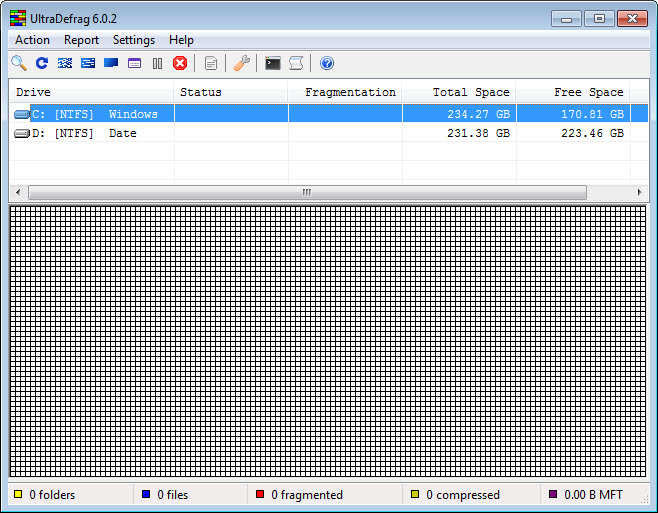Viewport: 658px width, 513px height.
Task: Click the Fragmentation column header
Action: pos(345,92)
